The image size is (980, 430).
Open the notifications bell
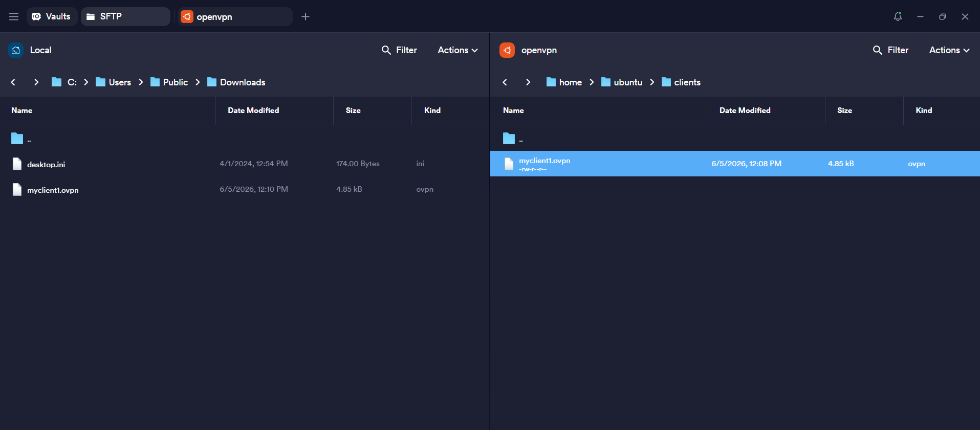point(898,16)
